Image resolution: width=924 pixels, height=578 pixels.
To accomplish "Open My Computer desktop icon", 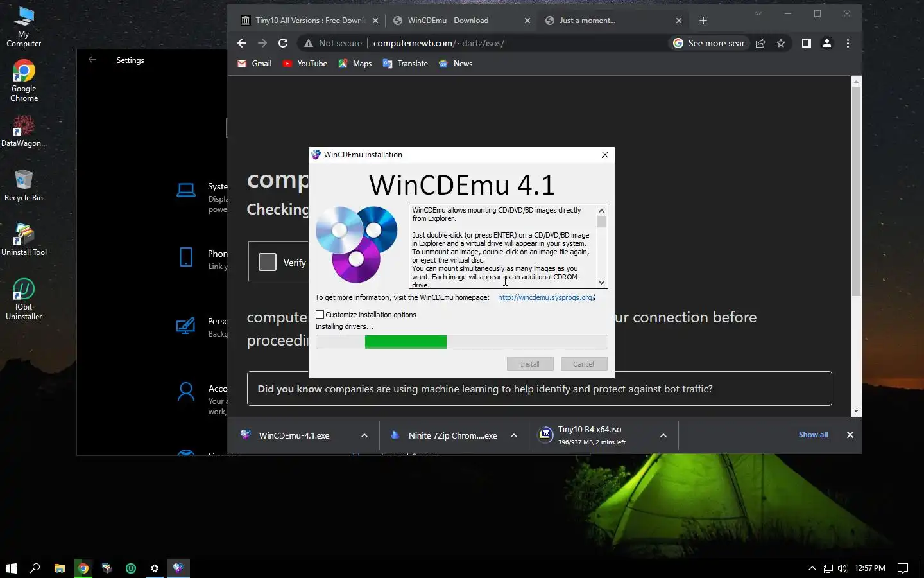I will tap(24, 28).
